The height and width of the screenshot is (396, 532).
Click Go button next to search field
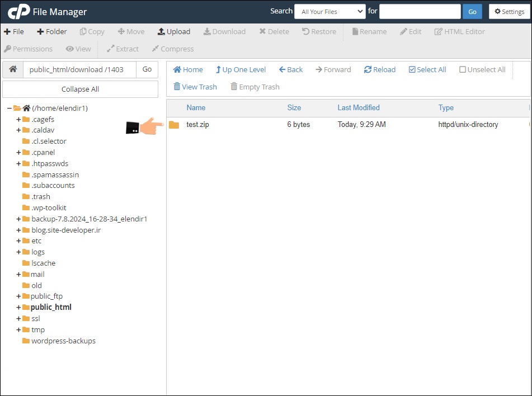pyautogui.click(x=472, y=12)
